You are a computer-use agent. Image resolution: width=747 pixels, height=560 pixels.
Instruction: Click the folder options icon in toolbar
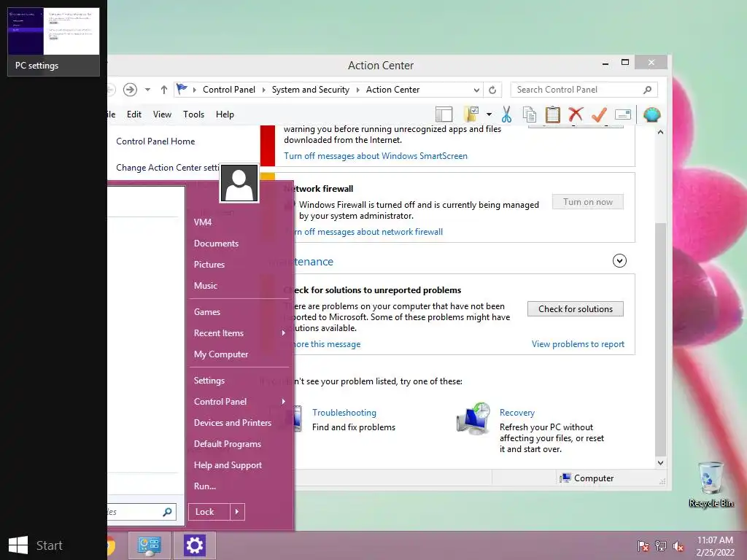point(471,114)
